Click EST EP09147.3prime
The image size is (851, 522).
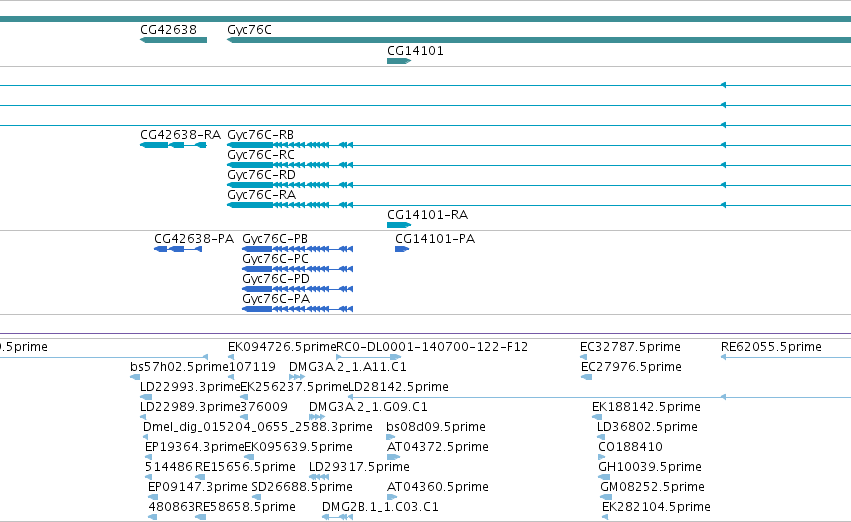click(x=198, y=487)
